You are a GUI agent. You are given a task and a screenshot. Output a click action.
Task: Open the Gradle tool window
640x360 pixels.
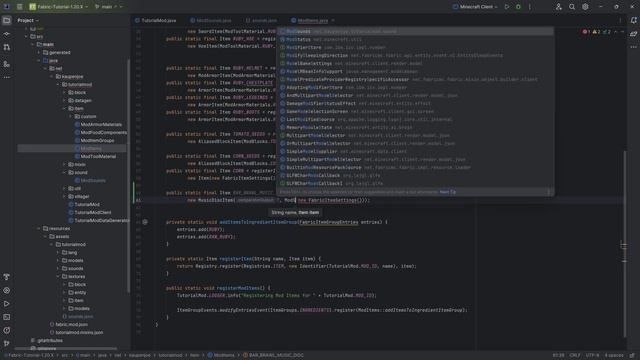point(633,34)
